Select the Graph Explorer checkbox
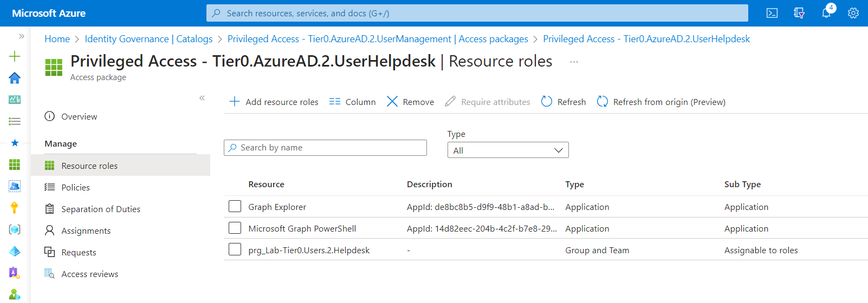The image size is (868, 303). [x=235, y=207]
